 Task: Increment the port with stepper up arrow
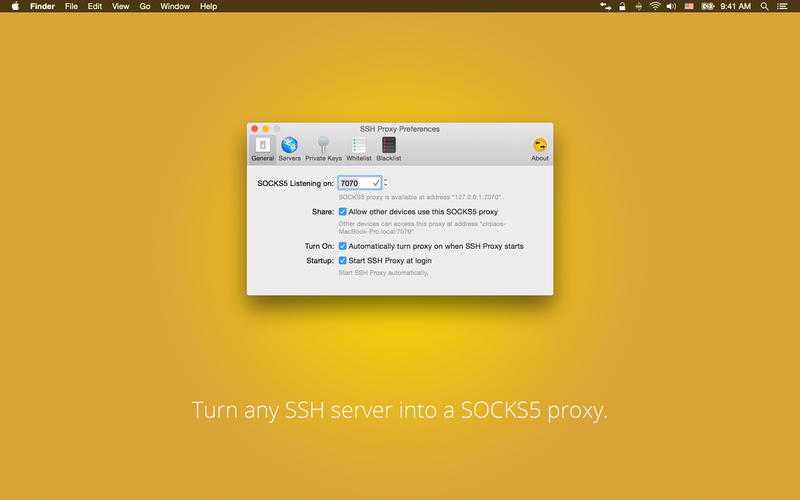tap(386, 180)
